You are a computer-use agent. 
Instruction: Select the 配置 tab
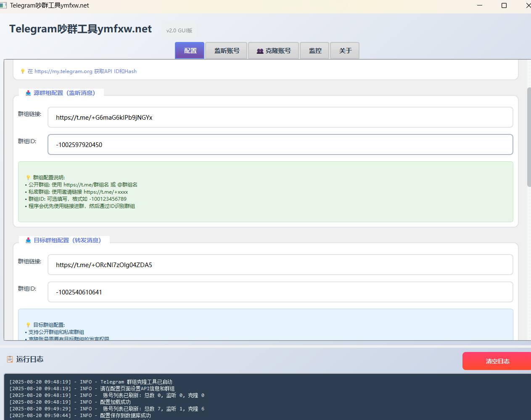tap(190, 51)
